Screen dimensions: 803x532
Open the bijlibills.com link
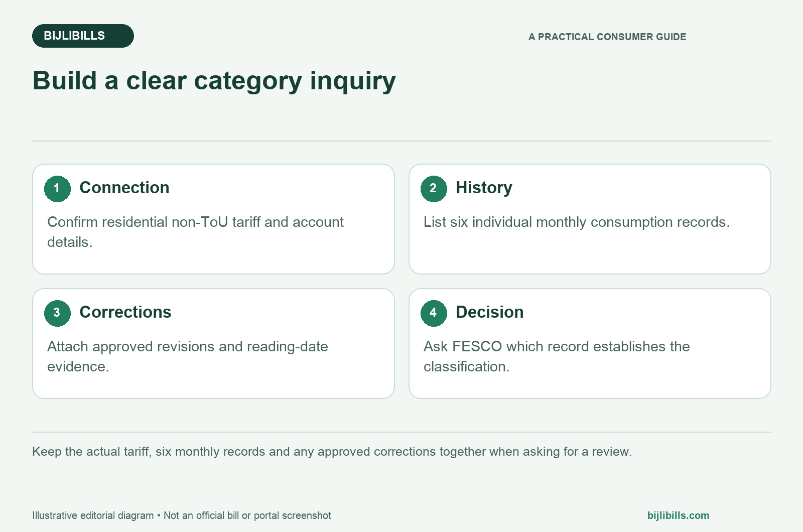click(678, 515)
